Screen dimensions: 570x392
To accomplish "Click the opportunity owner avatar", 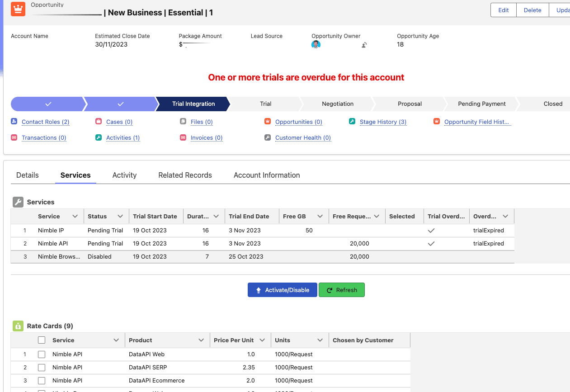I will (316, 44).
